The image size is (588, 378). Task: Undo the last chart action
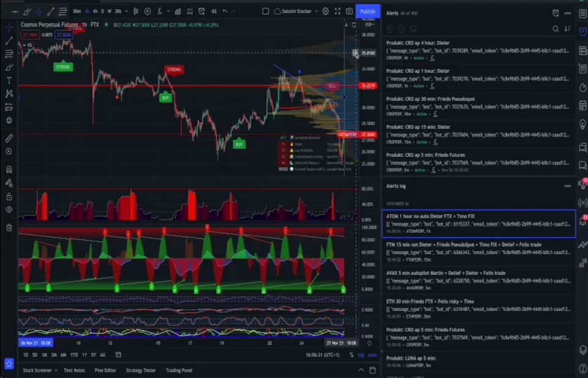pyautogui.click(x=225, y=12)
